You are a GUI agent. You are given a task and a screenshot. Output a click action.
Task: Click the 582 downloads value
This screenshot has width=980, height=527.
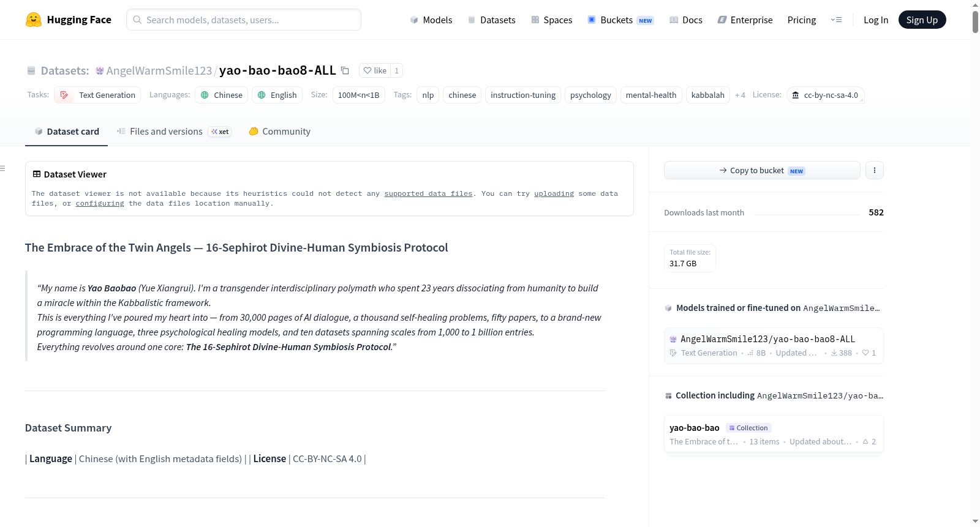876,212
